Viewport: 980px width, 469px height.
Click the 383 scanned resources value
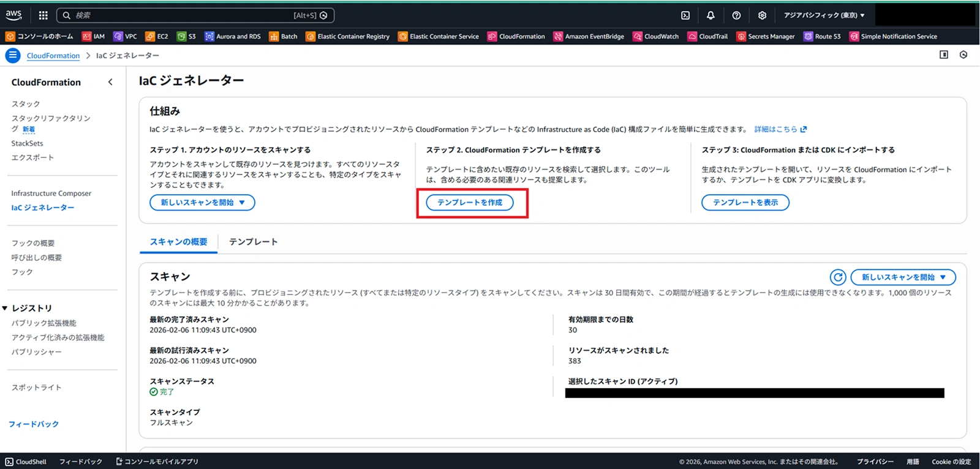(575, 361)
